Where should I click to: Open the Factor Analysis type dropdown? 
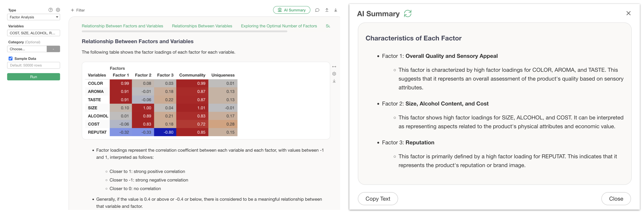coord(34,17)
